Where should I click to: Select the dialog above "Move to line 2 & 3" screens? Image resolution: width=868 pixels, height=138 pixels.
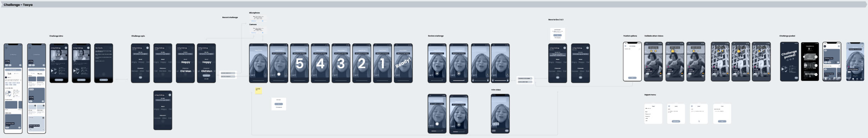557,34
